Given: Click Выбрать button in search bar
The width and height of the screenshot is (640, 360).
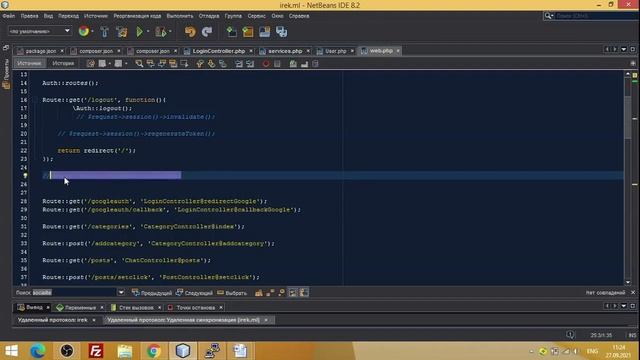Looking at the screenshot, I should (x=232, y=293).
